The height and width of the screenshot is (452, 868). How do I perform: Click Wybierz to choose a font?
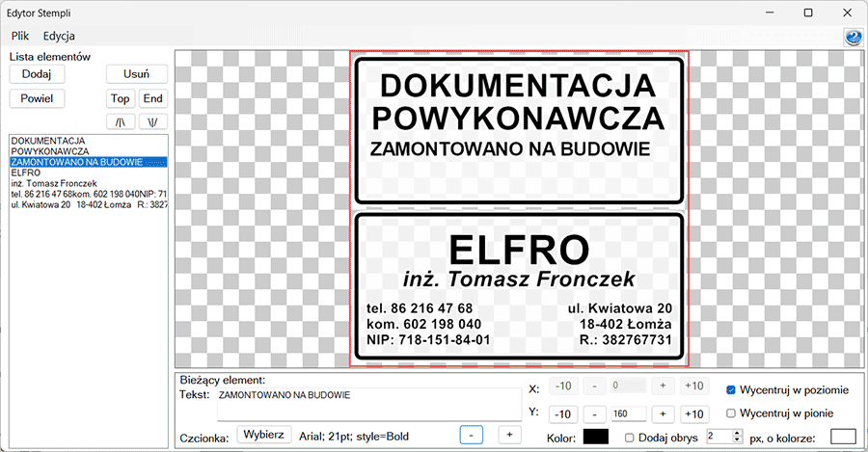[x=263, y=435]
